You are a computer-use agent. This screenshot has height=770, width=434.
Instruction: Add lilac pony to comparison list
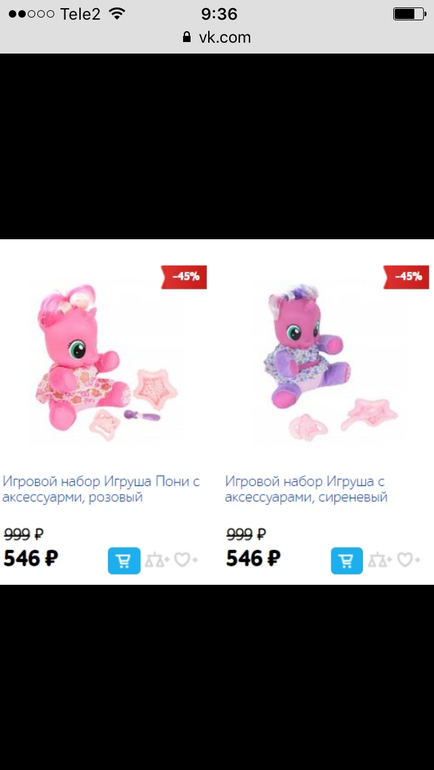coord(380,560)
